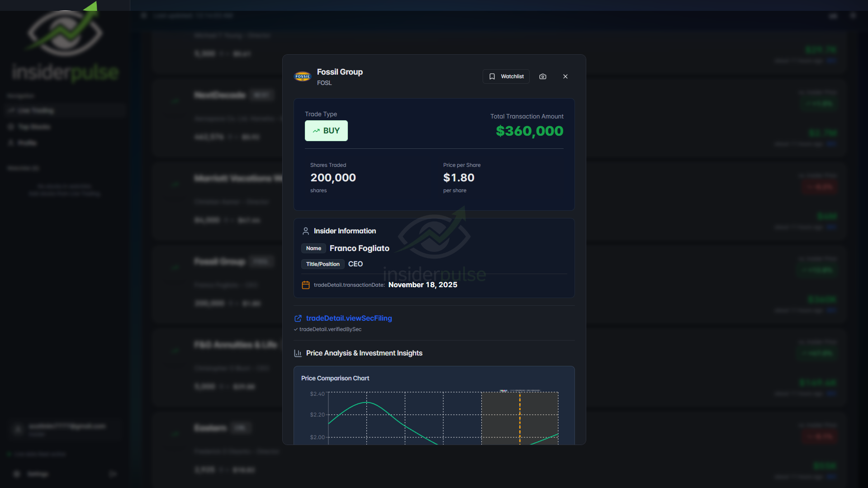Select the Insider Information person icon

coord(306,231)
